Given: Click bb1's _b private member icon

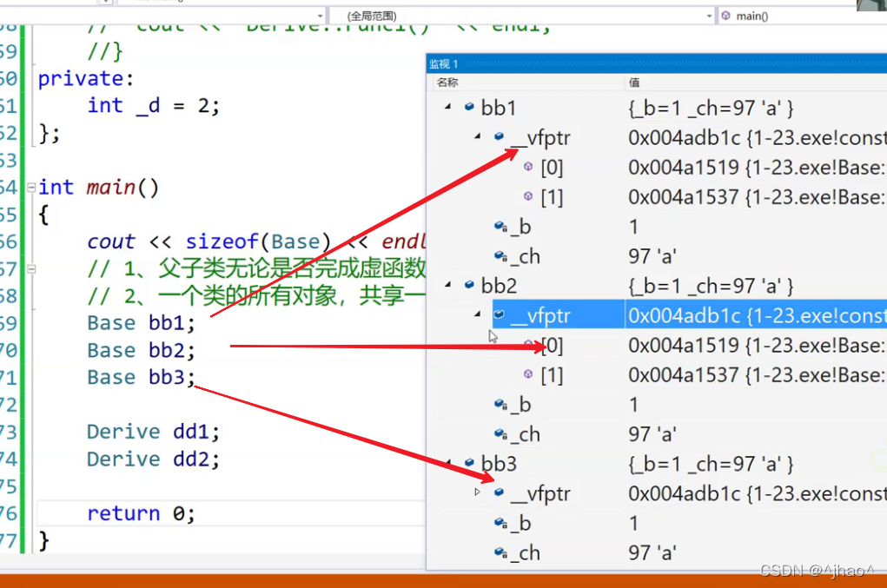Looking at the screenshot, I should 500,226.
